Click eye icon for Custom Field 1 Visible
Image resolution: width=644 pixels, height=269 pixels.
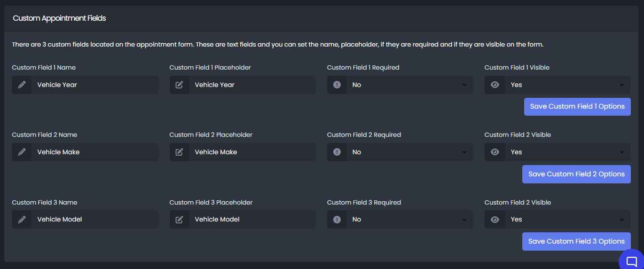[x=495, y=85]
